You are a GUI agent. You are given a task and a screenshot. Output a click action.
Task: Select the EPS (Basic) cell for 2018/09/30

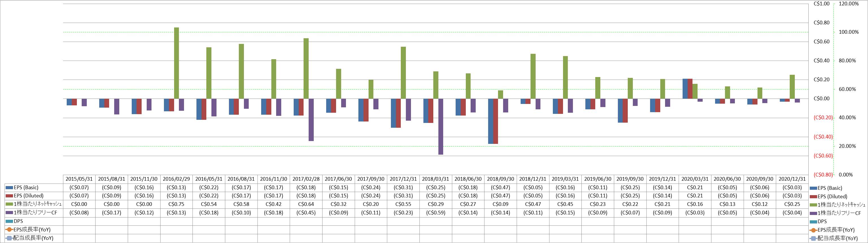pyautogui.click(x=500, y=188)
